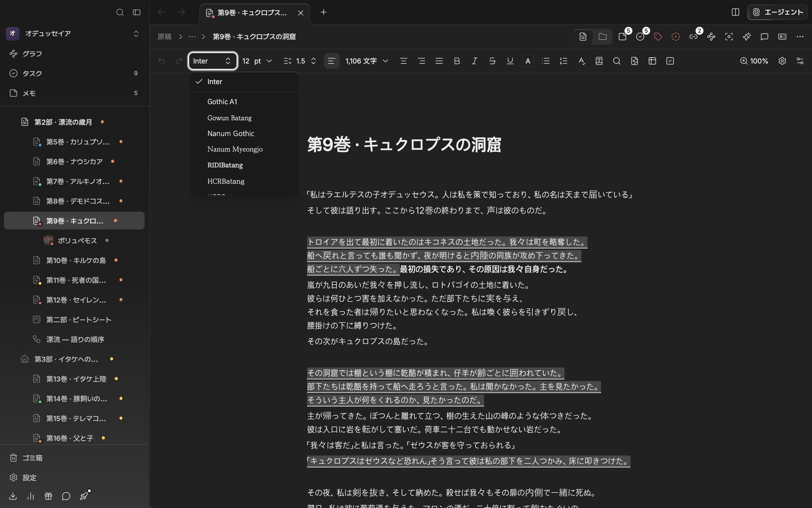Select Gothic A1 font option
The width and height of the screenshot is (812, 508).
pyautogui.click(x=244, y=102)
